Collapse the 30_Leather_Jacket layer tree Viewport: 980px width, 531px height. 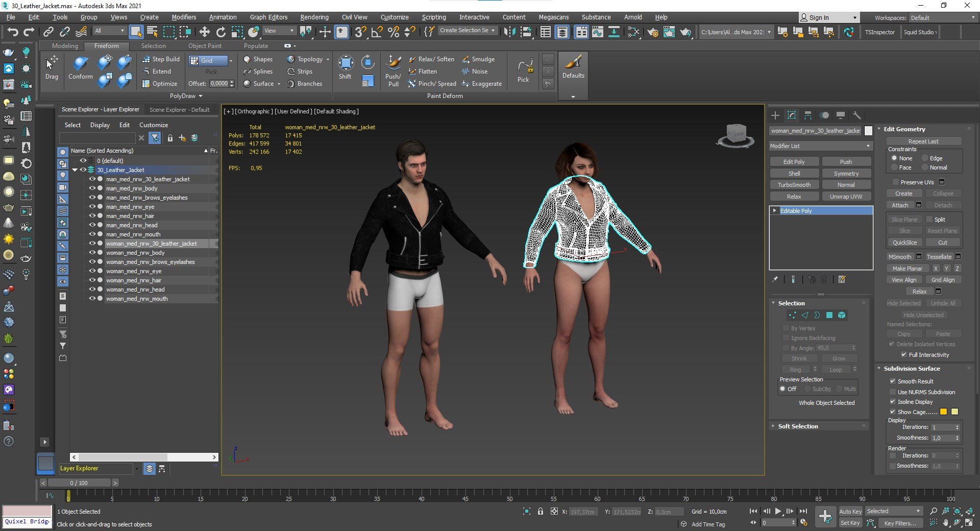[x=75, y=170]
